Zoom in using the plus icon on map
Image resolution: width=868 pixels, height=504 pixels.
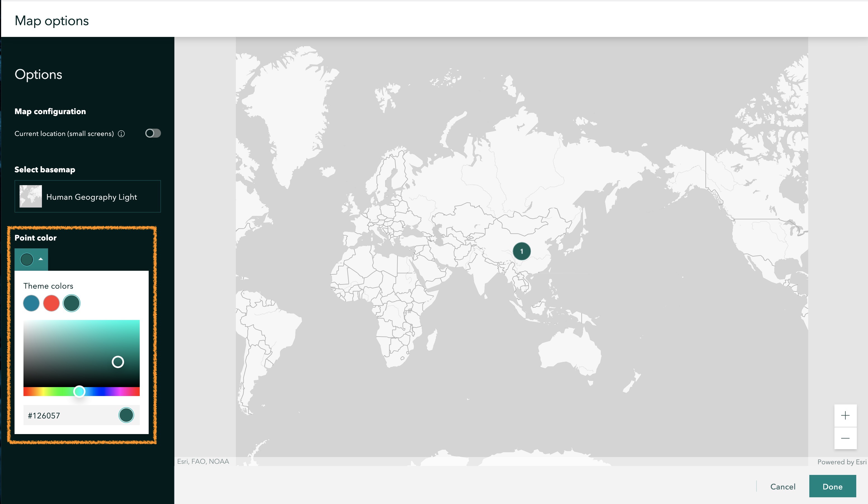coord(846,415)
